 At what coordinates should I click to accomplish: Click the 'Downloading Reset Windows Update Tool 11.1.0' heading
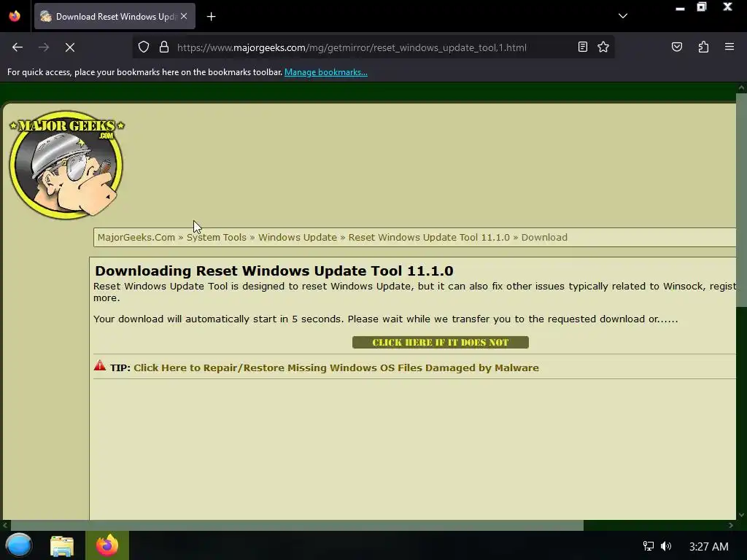tap(274, 271)
